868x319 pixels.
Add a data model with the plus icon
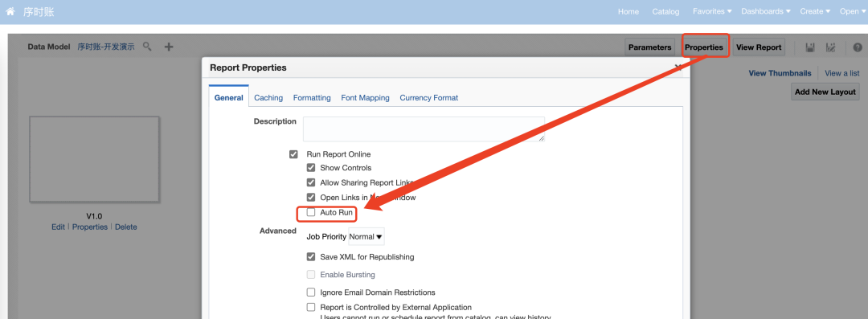169,47
